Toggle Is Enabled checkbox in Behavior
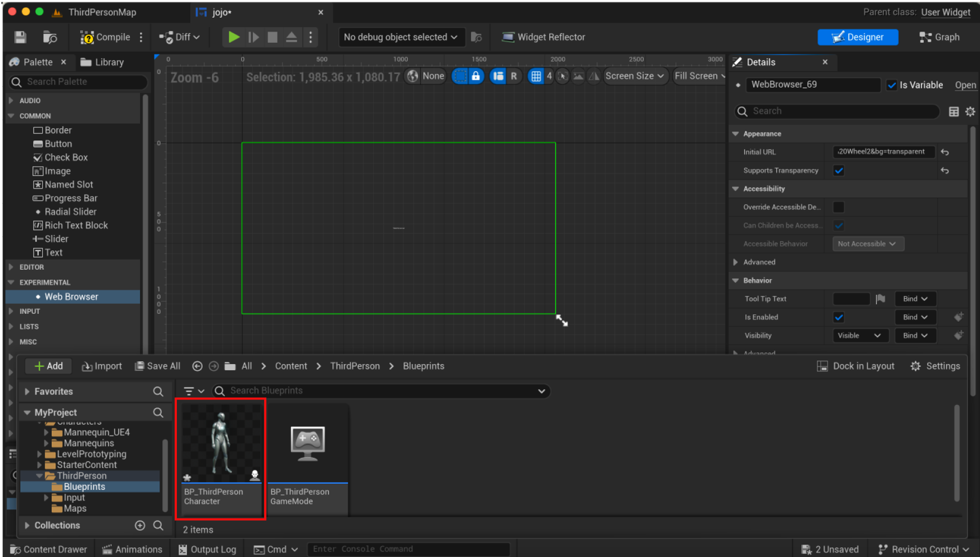This screenshot has height=557, width=980. [839, 317]
